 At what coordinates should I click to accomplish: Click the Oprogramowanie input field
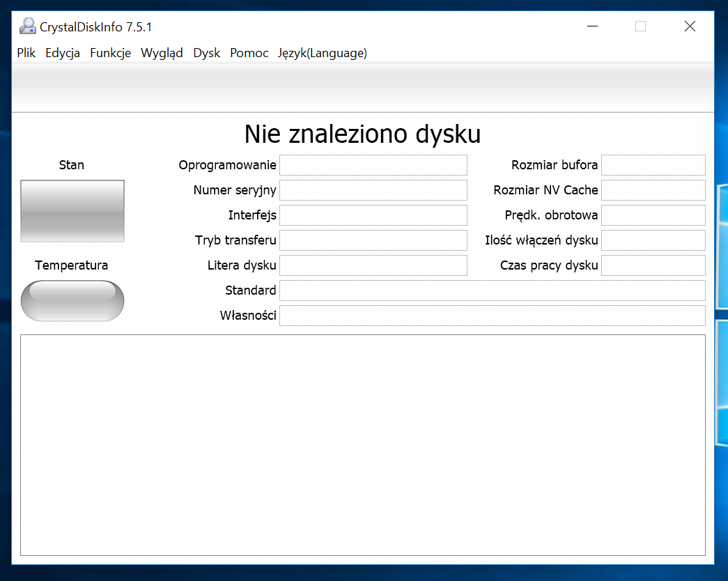click(x=373, y=164)
